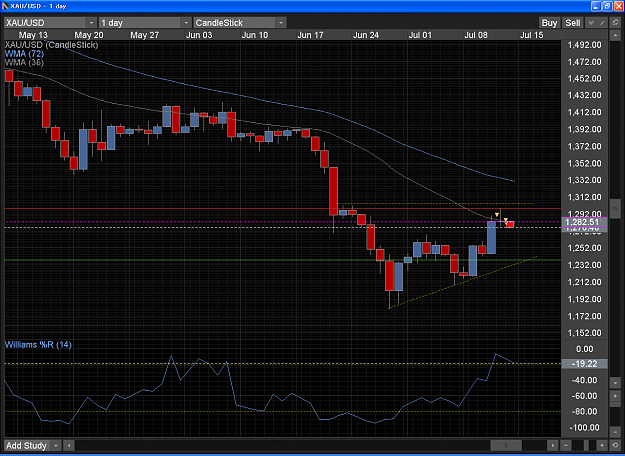Open the 1 day timeframe dropdown

186,23
